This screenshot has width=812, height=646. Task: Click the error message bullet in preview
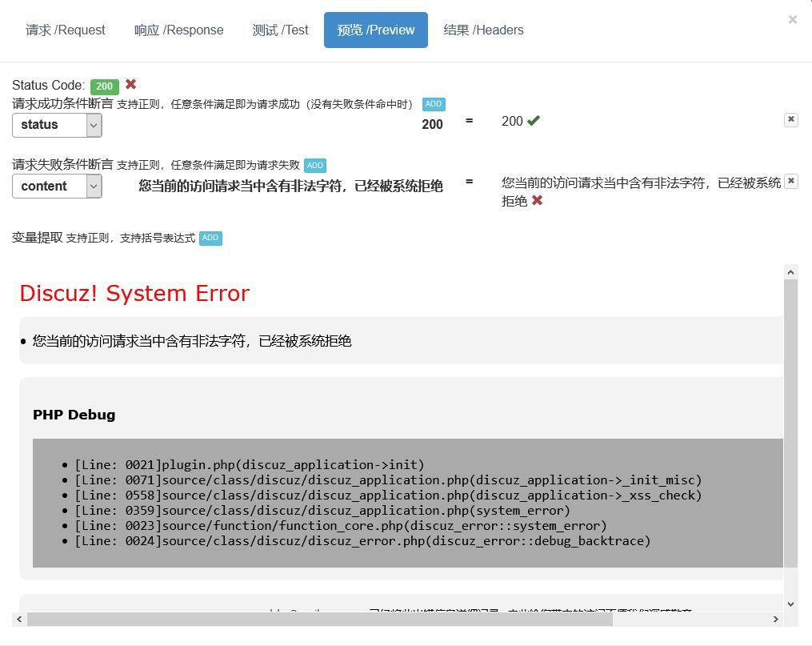192,341
